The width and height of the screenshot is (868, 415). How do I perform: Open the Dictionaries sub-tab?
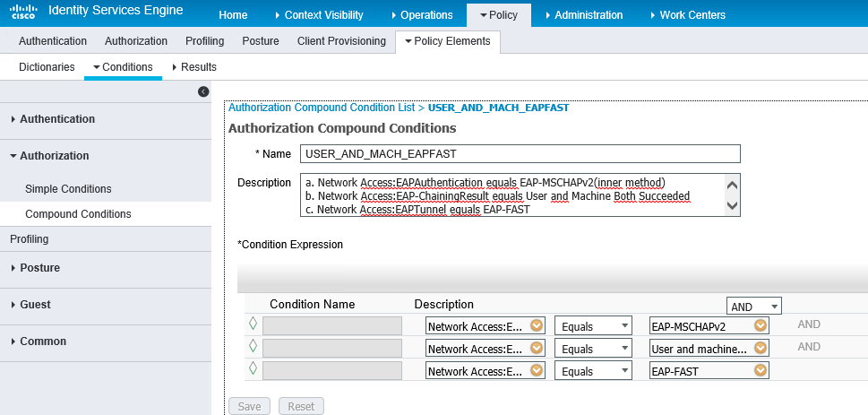47,67
